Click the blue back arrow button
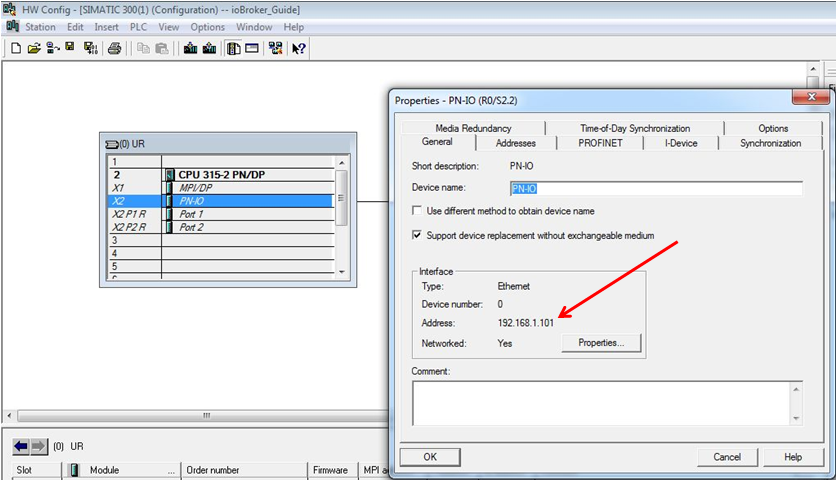Screen dimensions: 837x481 coord(21,446)
